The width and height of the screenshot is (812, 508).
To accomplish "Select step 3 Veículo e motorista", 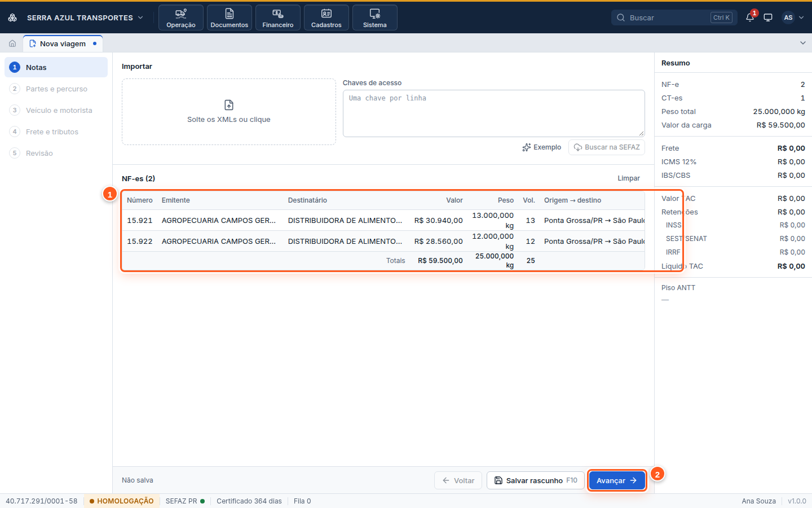I will 56,110.
